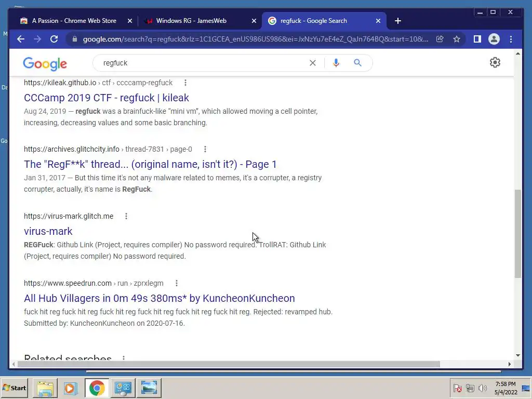Go back to the previous page
This screenshot has width=532, height=399.
(21, 39)
